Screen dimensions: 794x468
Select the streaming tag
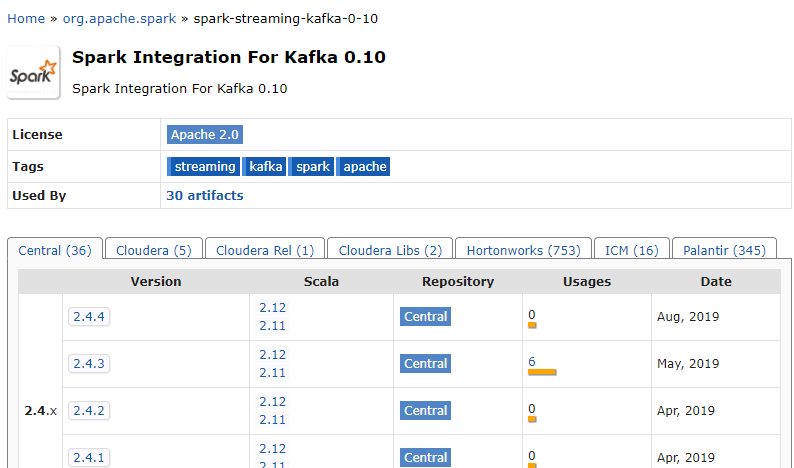tap(204, 167)
